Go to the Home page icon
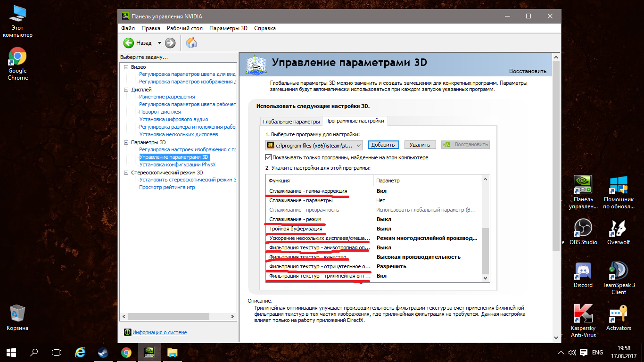This screenshot has height=362, width=644. (x=191, y=43)
